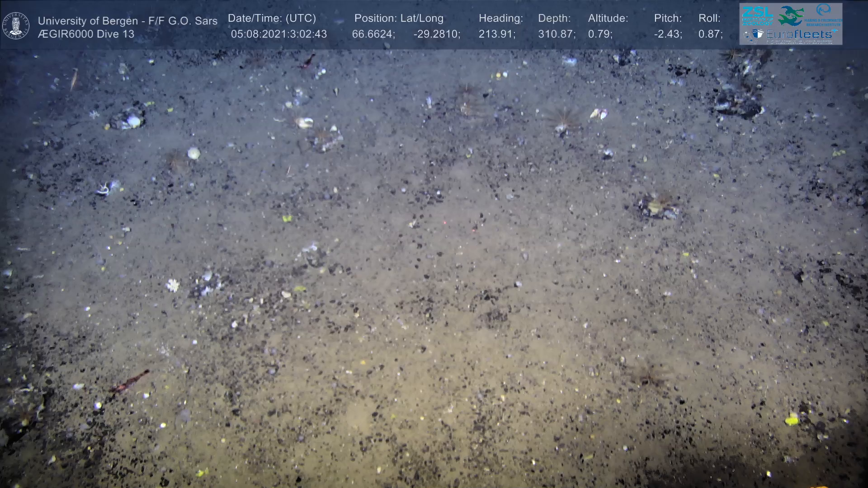Image resolution: width=868 pixels, height=488 pixels.
Task: Click the Depth value 310.87
Action: pos(556,34)
